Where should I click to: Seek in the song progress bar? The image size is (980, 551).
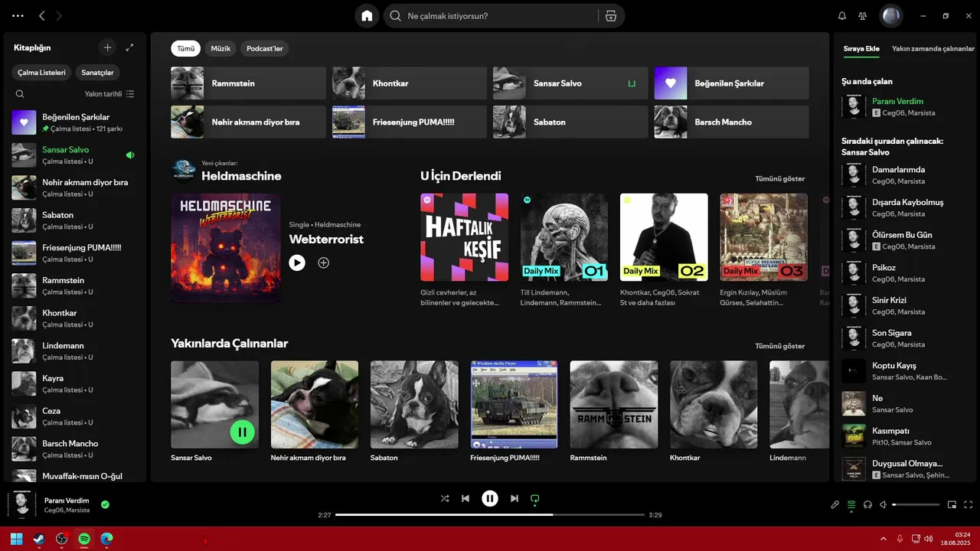tap(490, 515)
